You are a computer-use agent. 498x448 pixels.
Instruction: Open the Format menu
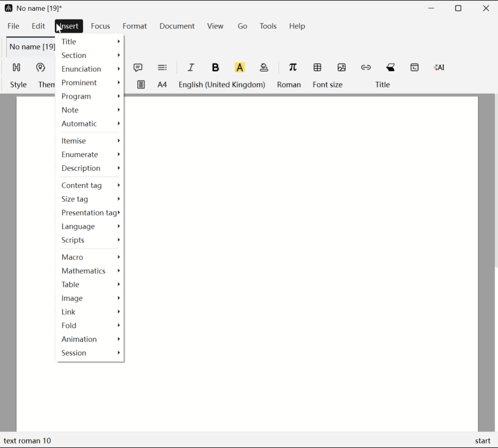(x=134, y=26)
